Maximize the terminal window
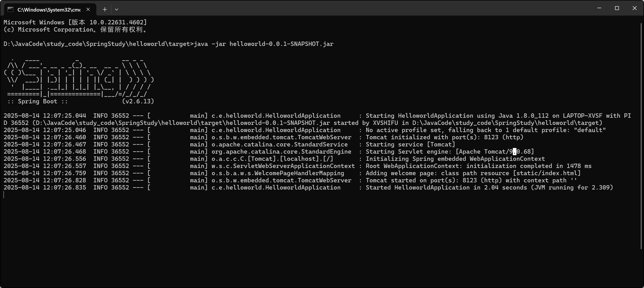644x288 pixels. (x=617, y=8)
